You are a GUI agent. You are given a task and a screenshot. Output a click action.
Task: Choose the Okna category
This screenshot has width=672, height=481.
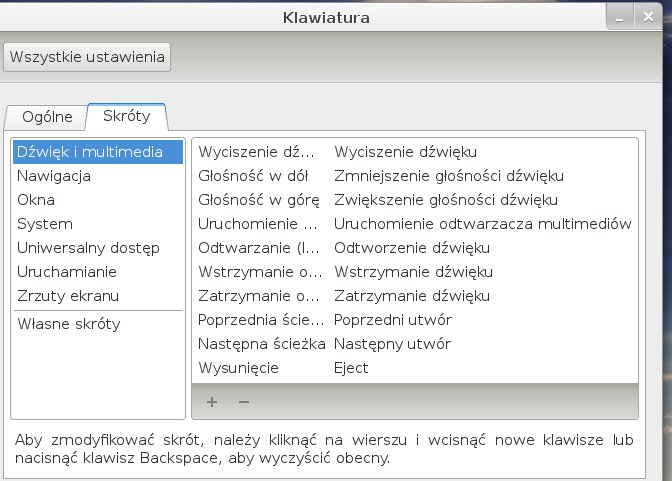(36, 200)
